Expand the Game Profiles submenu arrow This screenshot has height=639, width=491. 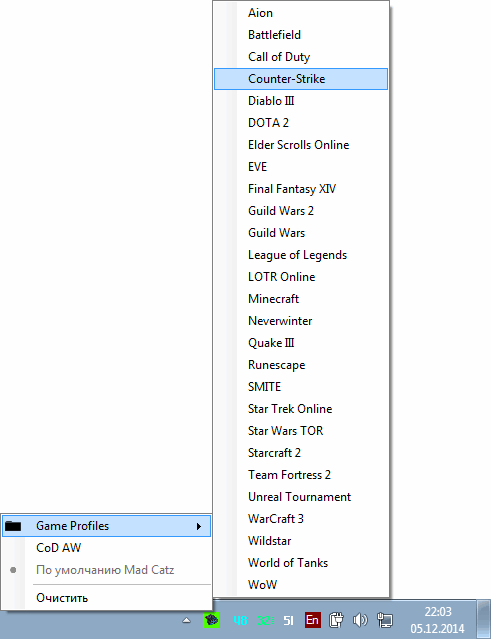click(x=199, y=526)
